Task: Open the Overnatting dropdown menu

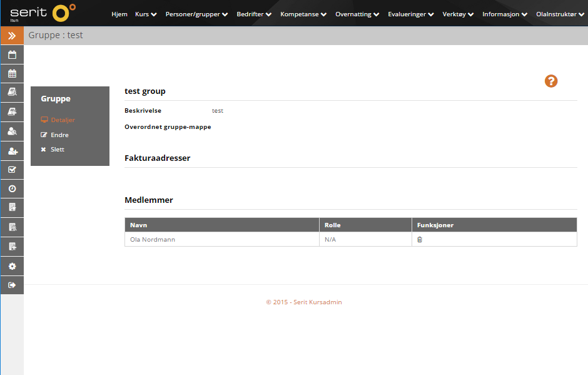Action: pyautogui.click(x=357, y=14)
